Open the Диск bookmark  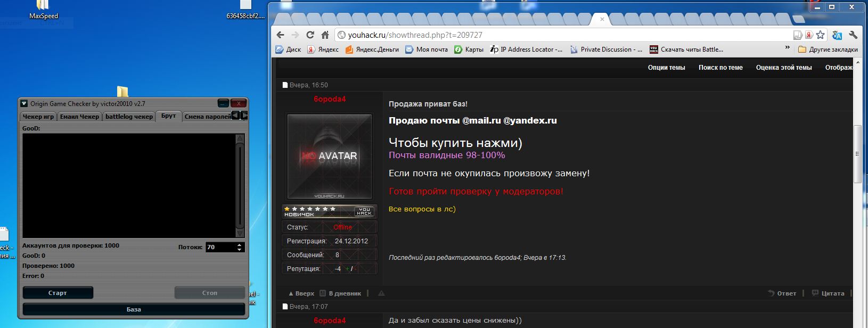click(x=288, y=50)
